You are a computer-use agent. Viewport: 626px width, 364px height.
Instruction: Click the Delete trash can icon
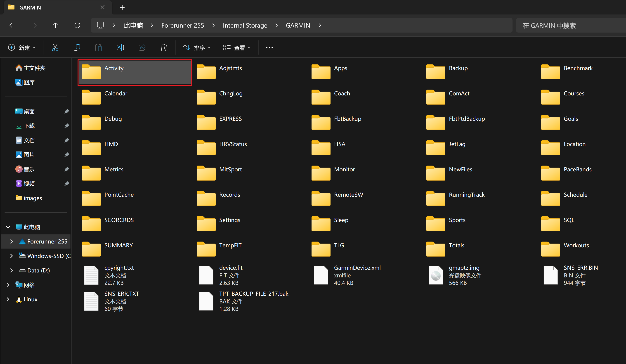click(163, 47)
